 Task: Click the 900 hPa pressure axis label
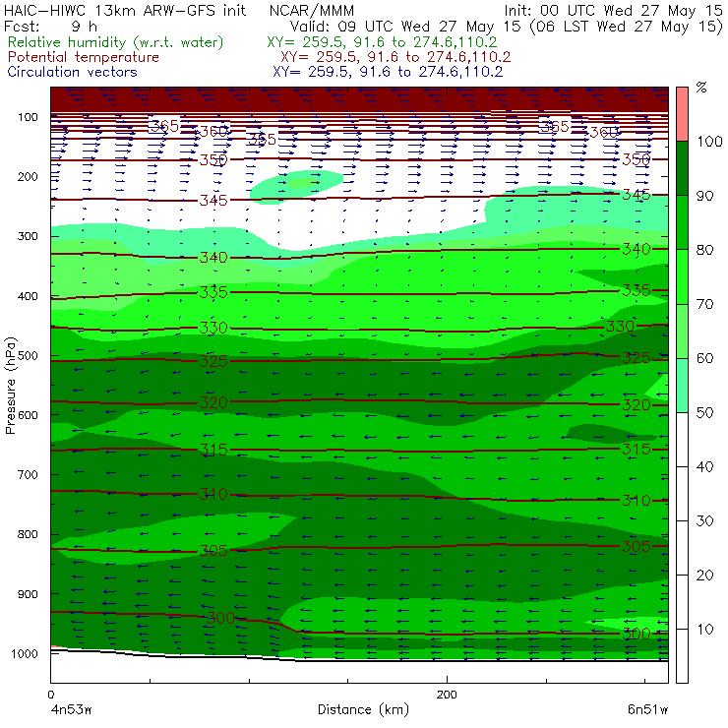[x=28, y=594]
